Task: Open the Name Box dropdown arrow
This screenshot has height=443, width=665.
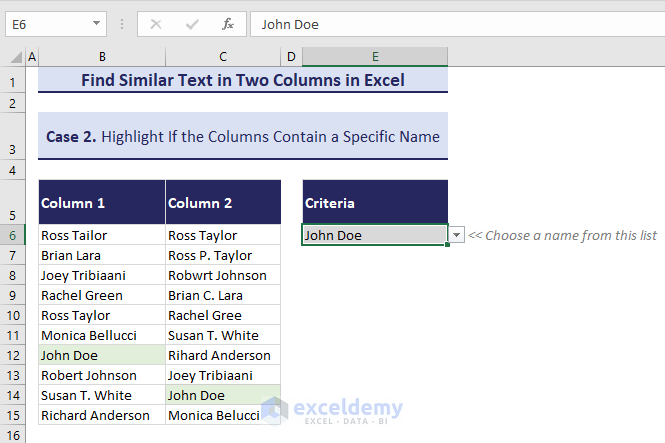Action: pos(97,24)
